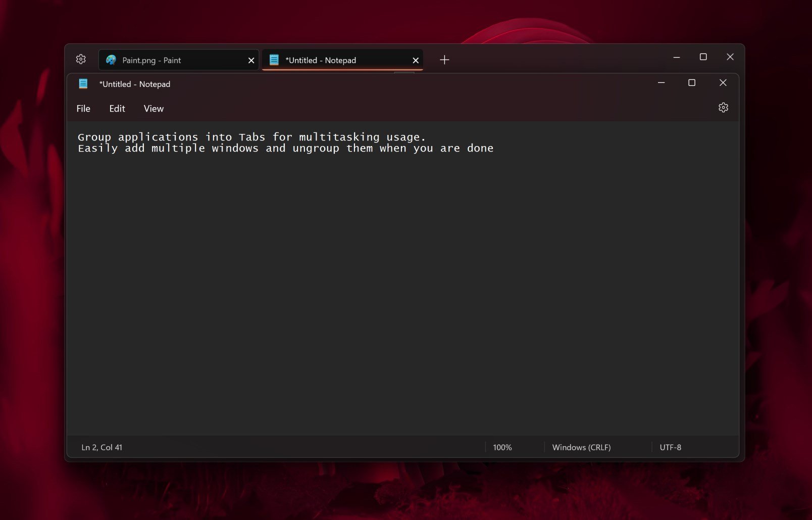Click the Notepad icon in the title bar
812x520 pixels.
[x=83, y=84]
